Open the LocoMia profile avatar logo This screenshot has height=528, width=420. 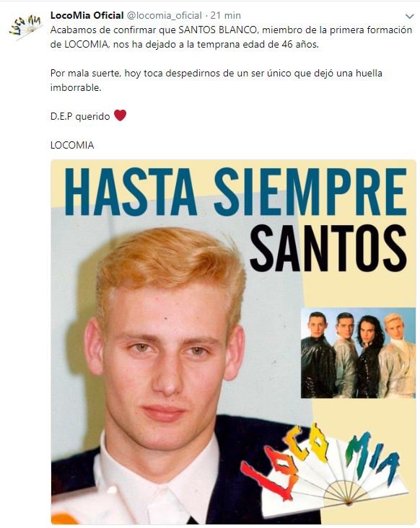click(25, 27)
